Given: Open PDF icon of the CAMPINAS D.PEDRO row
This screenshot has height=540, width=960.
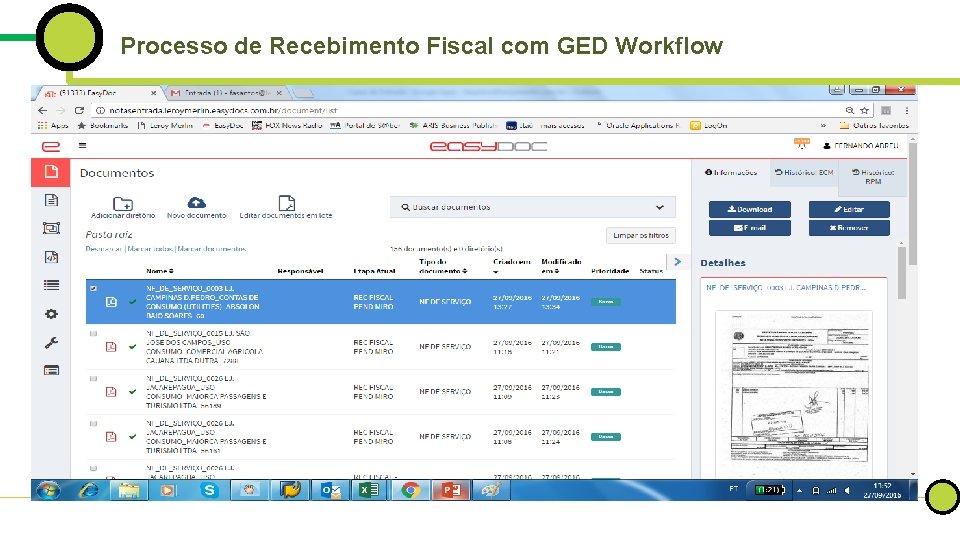Looking at the screenshot, I should (x=111, y=302).
